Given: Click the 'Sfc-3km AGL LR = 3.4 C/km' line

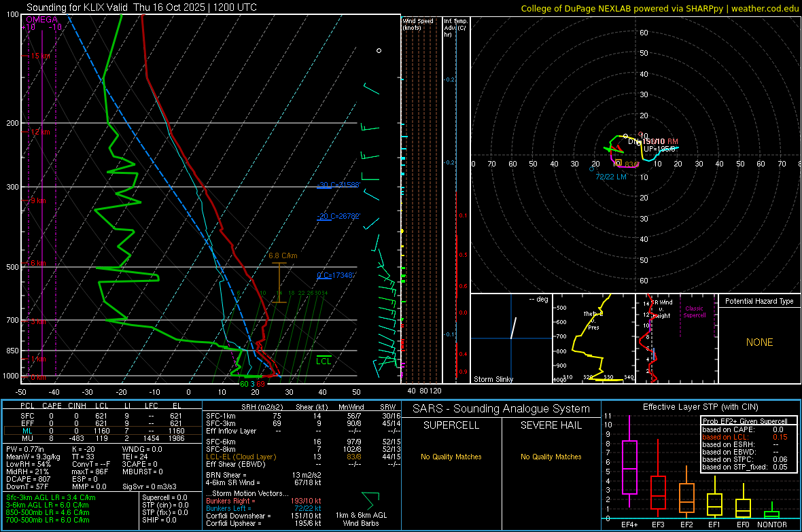Looking at the screenshot, I should point(51,497).
